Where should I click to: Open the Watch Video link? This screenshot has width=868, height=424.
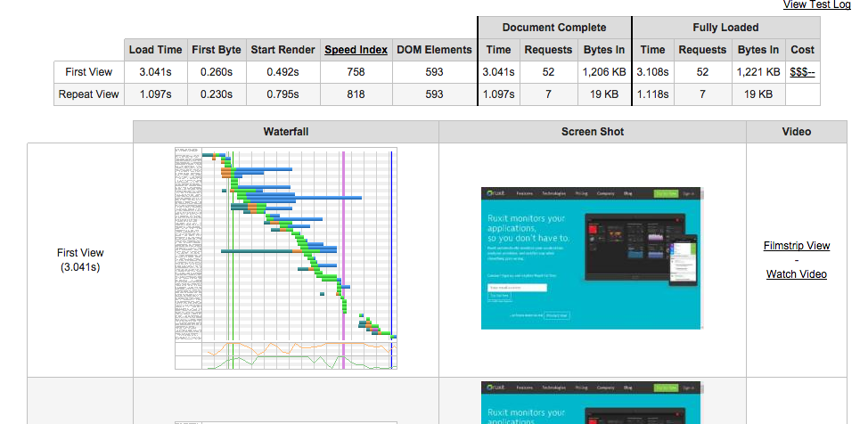click(x=796, y=274)
